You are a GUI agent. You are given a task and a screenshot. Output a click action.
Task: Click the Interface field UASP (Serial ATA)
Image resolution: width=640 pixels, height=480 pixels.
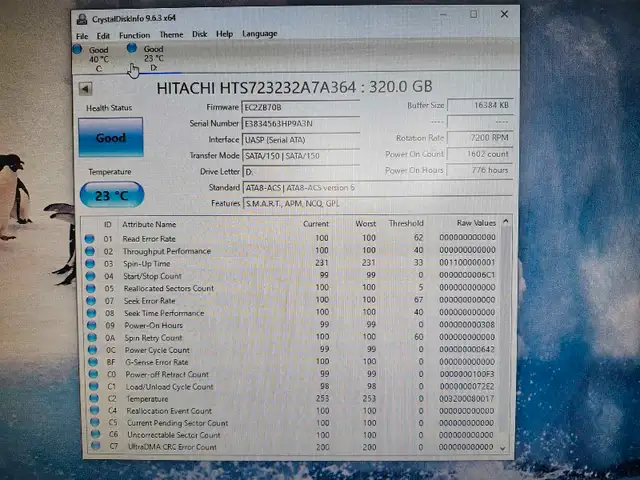[x=301, y=140]
